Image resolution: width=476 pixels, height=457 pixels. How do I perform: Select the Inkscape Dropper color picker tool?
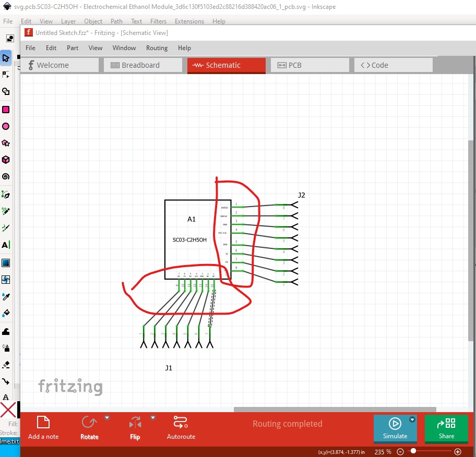[6, 296]
